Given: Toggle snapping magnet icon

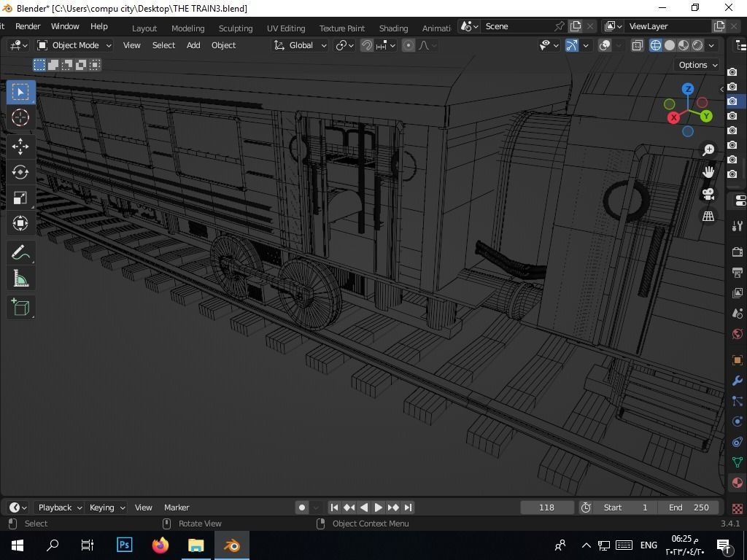Looking at the screenshot, I should click(x=366, y=45).
